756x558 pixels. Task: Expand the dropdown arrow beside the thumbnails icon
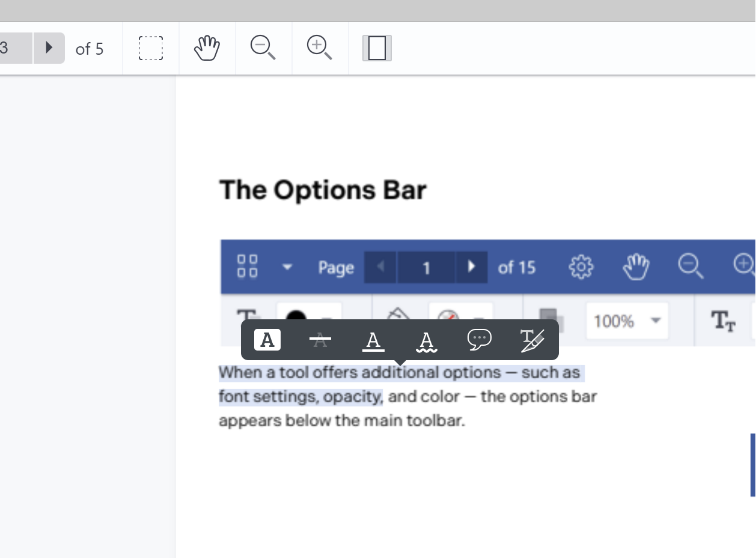[287, 267]
